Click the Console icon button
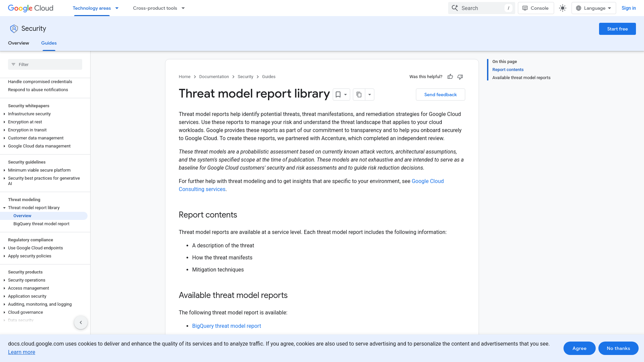This screenshot has height=362, width=644. click(536, 8)
